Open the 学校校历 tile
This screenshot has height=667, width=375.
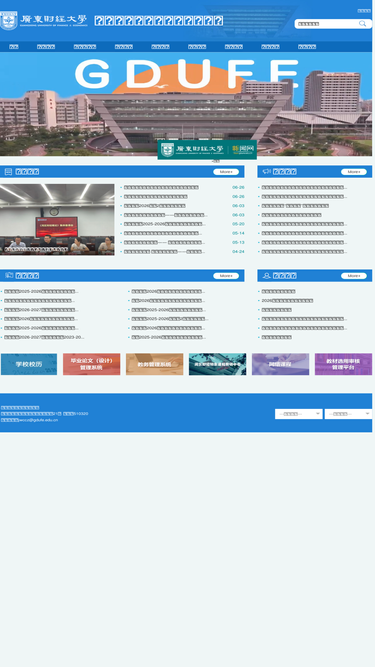click(29, 364)
